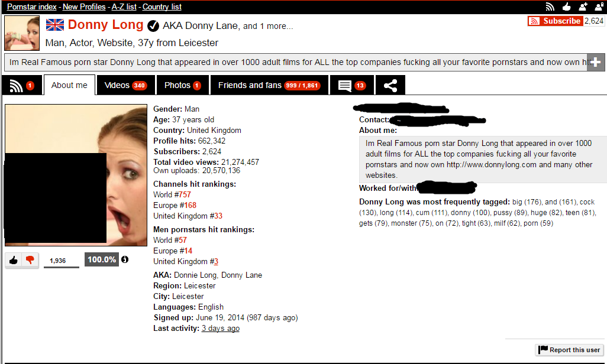
Task: Click the United Kingdom flag beside the profile name
Action: pos(55,25)
